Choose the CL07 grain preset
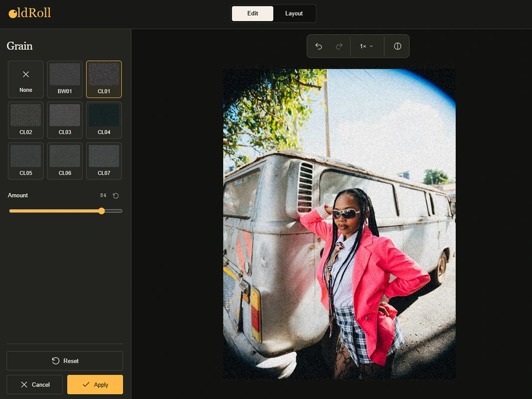This screenshot has width=532, height=399. click(x=104, y=161)
